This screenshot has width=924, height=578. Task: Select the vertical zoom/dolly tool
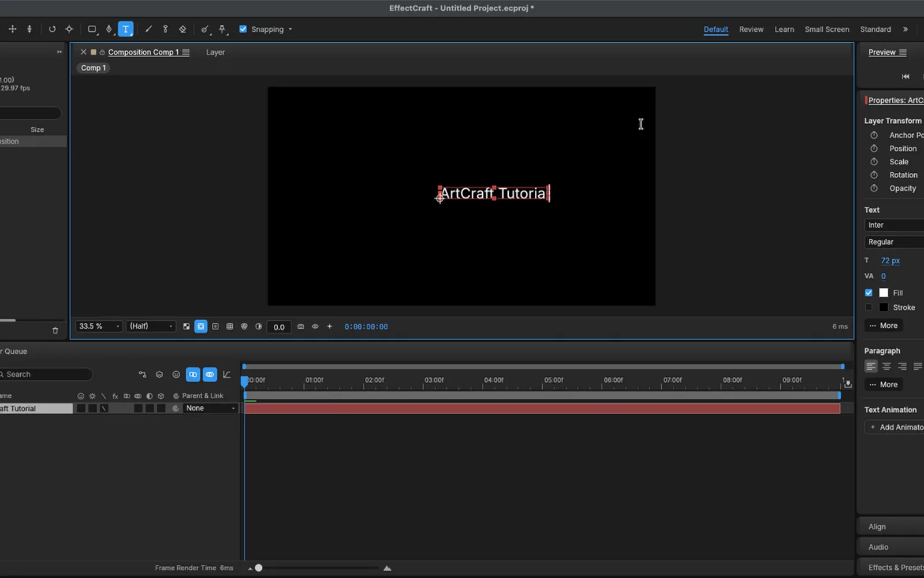(x=29, y=29)
